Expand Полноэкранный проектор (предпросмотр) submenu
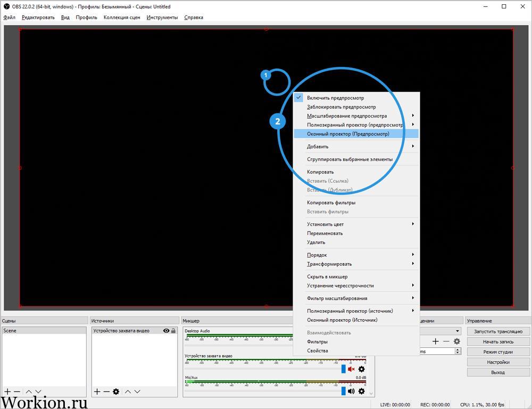The width and height of the screenshot is (532, 409). point(356,125)
